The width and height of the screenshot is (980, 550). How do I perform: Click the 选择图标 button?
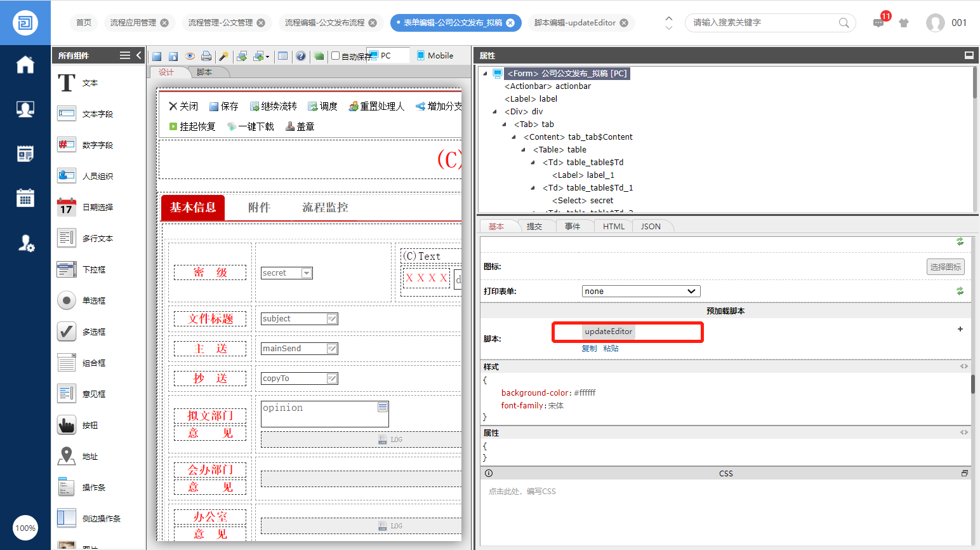coord(946,267)
